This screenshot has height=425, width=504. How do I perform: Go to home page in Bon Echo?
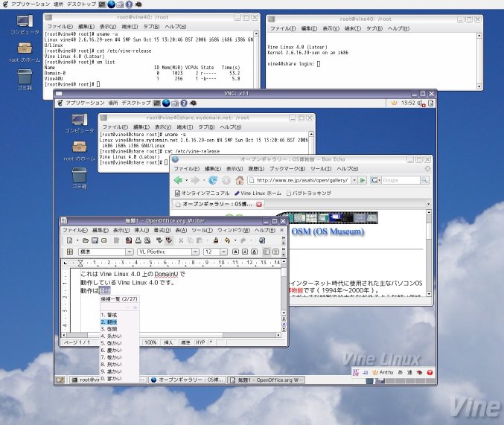click(240, 180)
